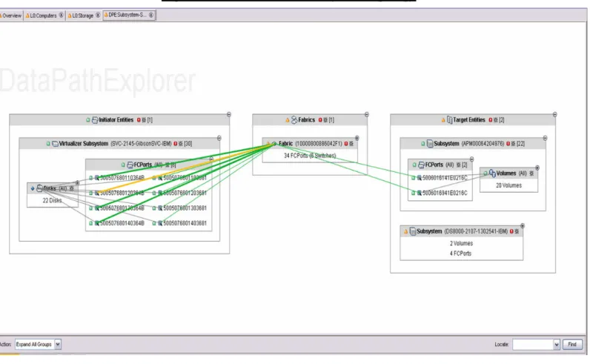Click the Subsystem APM00064204976 icon

[430, 144]
